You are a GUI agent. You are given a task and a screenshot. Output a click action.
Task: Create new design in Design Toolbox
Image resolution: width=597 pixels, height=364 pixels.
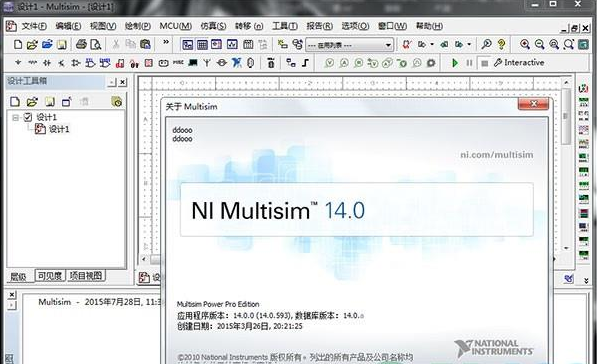tap(15, 101)
